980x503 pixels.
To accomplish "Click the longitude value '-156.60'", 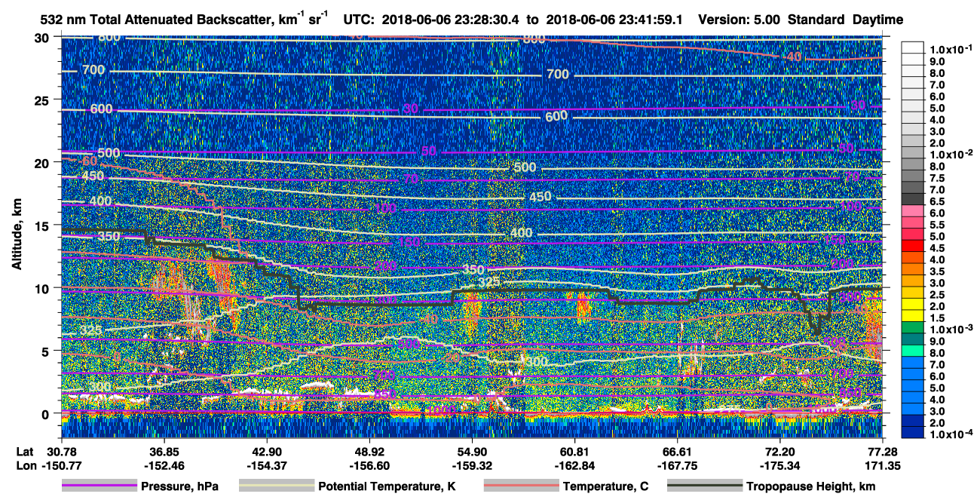I will (369, 465).
